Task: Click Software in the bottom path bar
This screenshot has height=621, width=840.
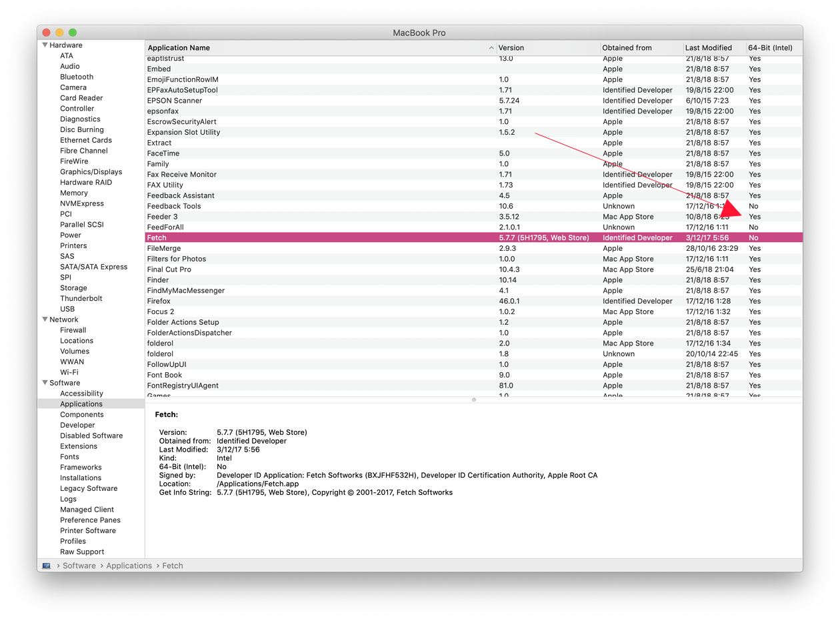Action: [x=79, y=566]
